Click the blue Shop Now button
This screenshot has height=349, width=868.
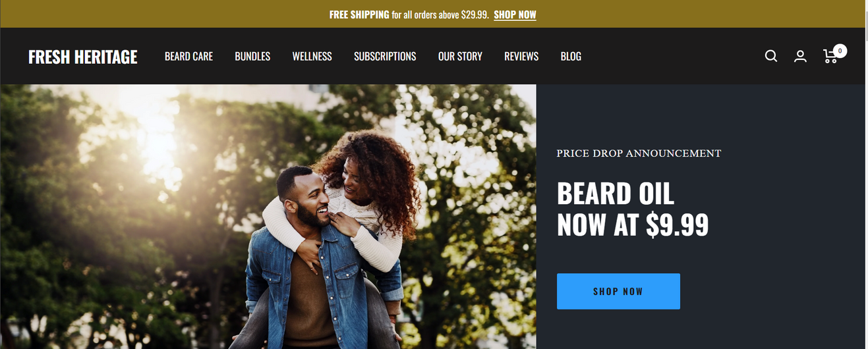tap(618, 291)
